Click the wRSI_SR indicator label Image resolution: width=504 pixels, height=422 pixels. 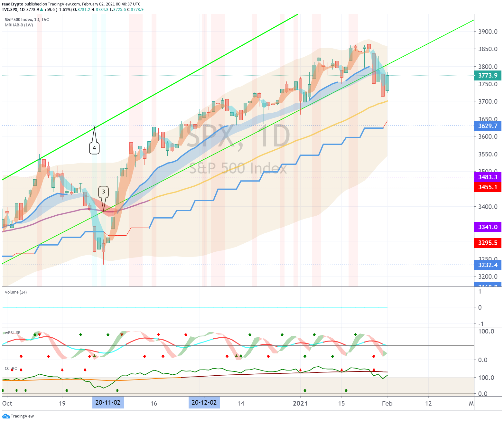tap(13, 333)
